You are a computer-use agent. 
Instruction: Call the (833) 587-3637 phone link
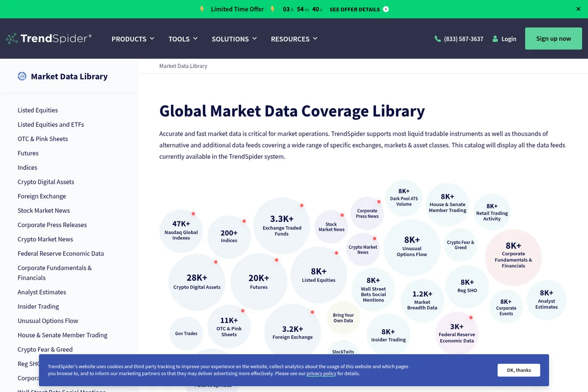tap(464, 38)
